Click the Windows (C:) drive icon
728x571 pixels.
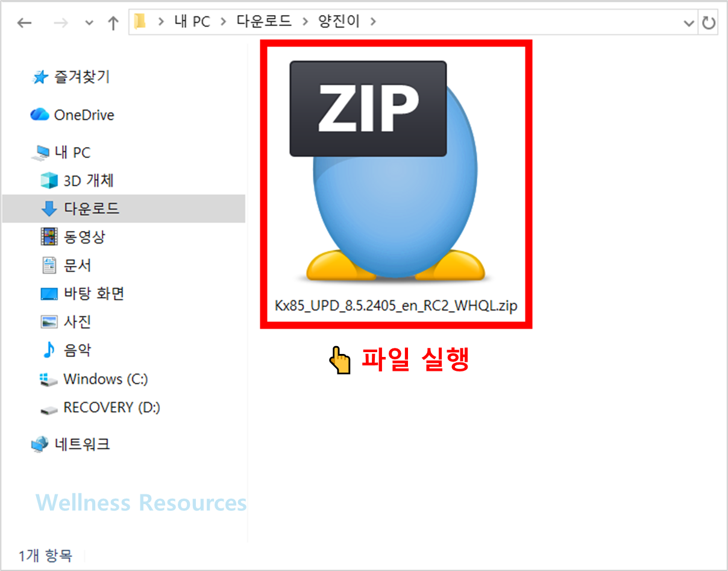pos(48,379)
